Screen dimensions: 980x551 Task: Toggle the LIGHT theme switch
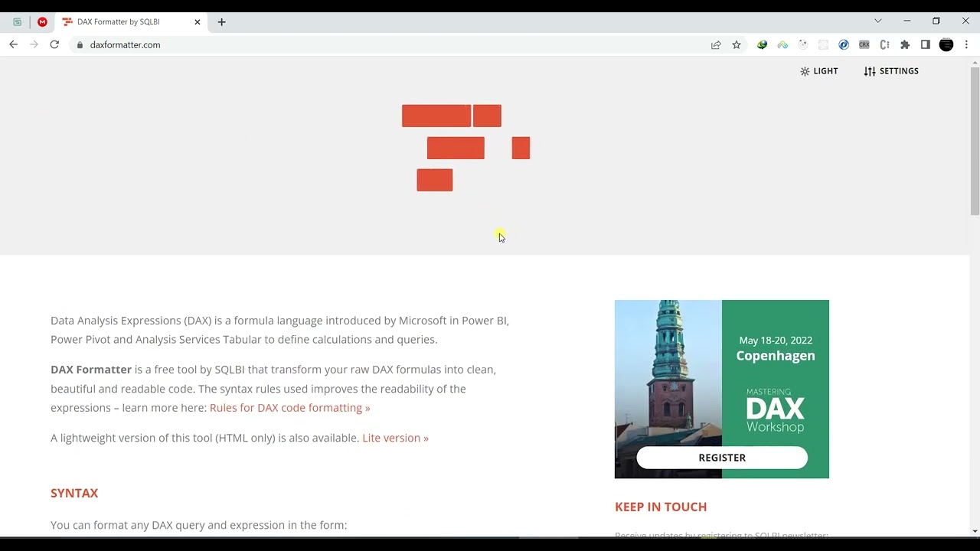click(818, 71)
